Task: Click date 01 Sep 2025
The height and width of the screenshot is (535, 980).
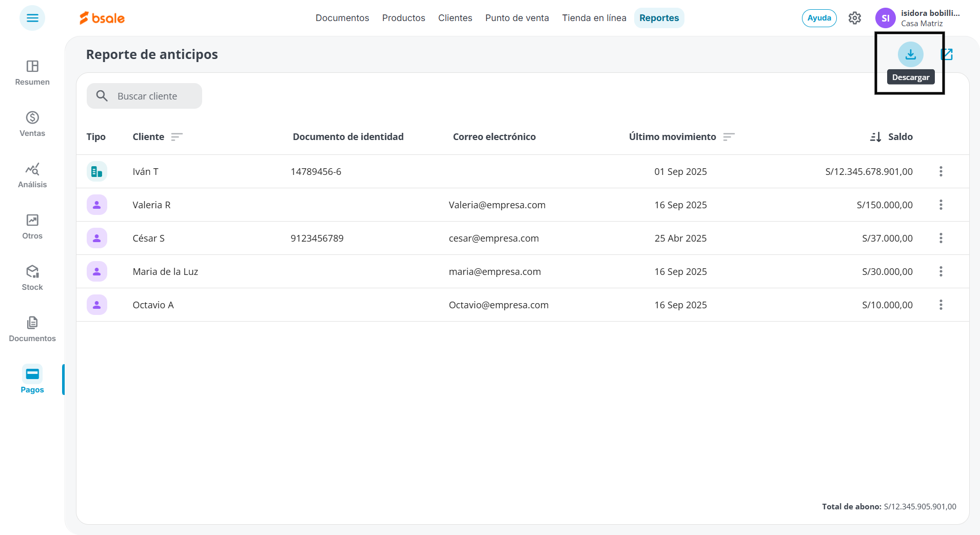Action: (x=680, y=171)
